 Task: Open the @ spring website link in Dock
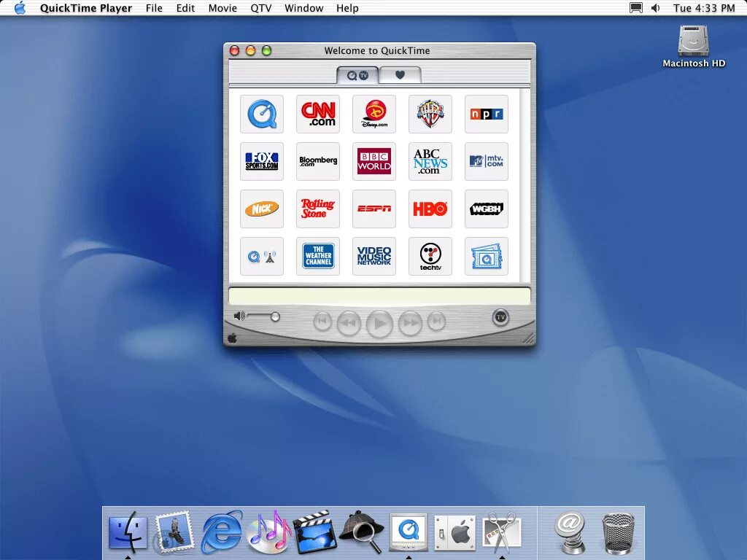[x=570, y=532]
